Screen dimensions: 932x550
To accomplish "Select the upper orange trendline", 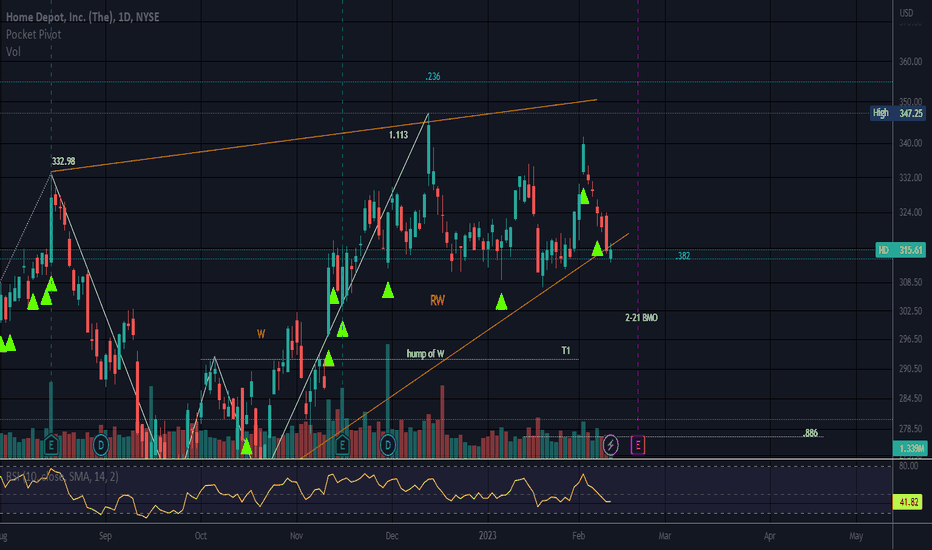I will point(324,136).
